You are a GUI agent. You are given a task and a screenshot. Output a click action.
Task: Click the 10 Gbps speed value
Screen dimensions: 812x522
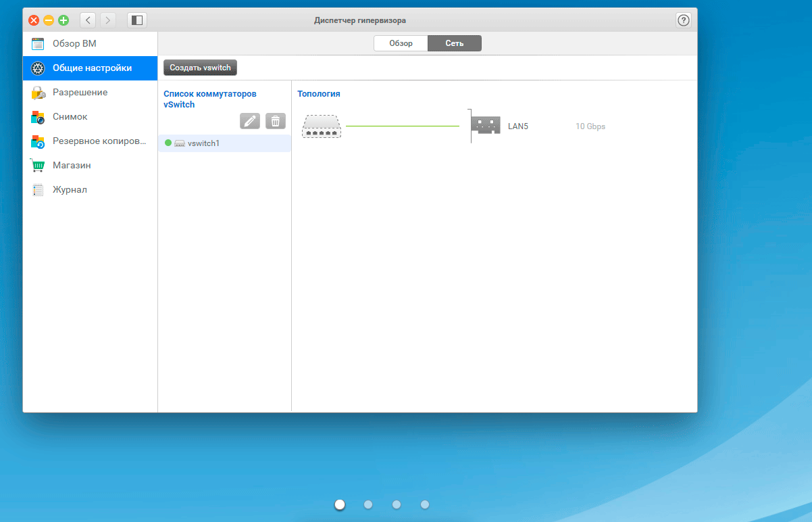[590, 126]
